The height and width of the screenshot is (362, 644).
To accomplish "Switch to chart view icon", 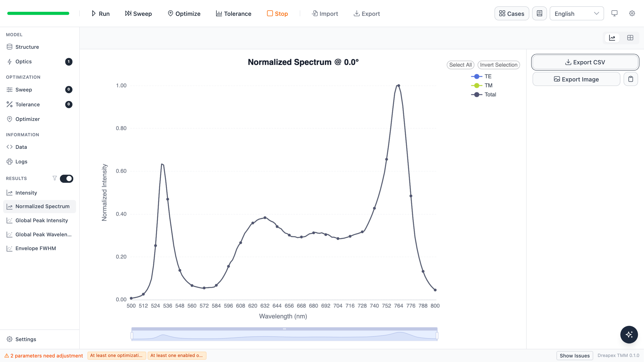I will click(x=612, y=38).
